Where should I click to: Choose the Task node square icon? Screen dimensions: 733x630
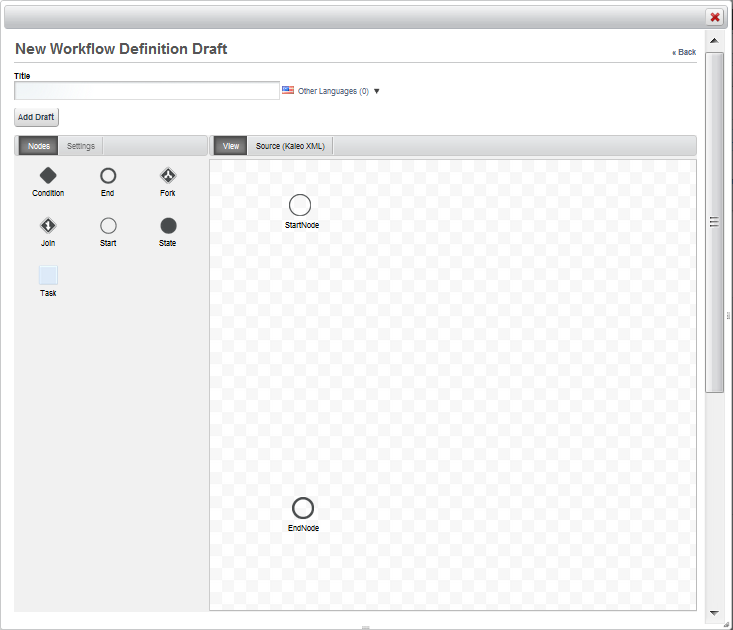point(48,275)
